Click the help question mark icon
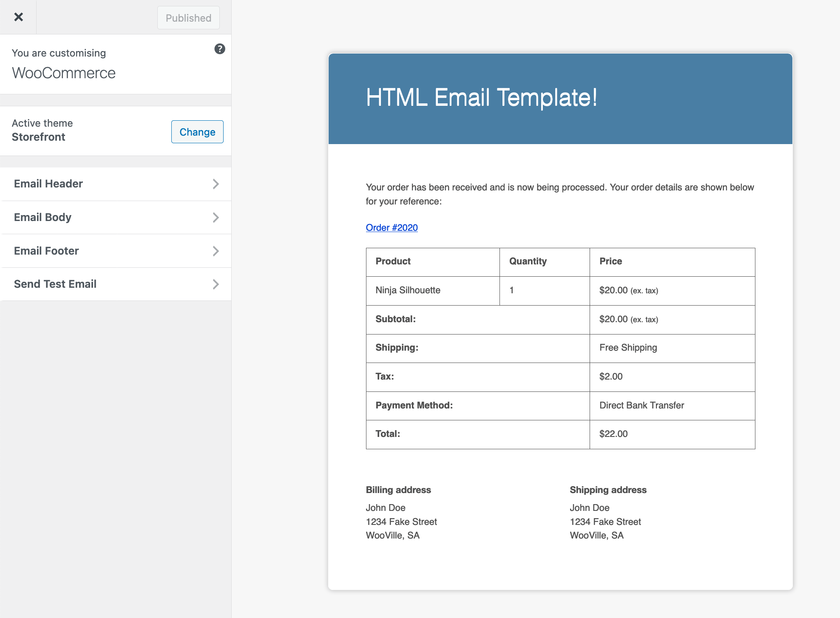This screenshot has width=840, height=618. [219, 49]
